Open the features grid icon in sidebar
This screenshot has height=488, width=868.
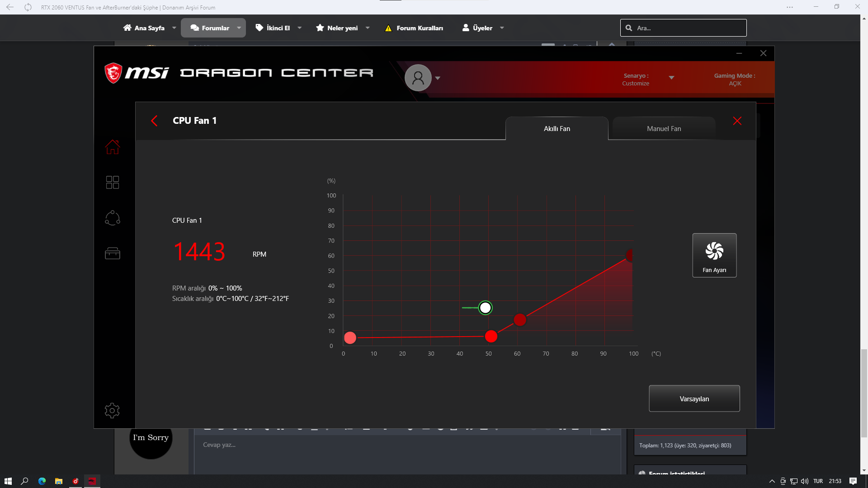[112, 182]
